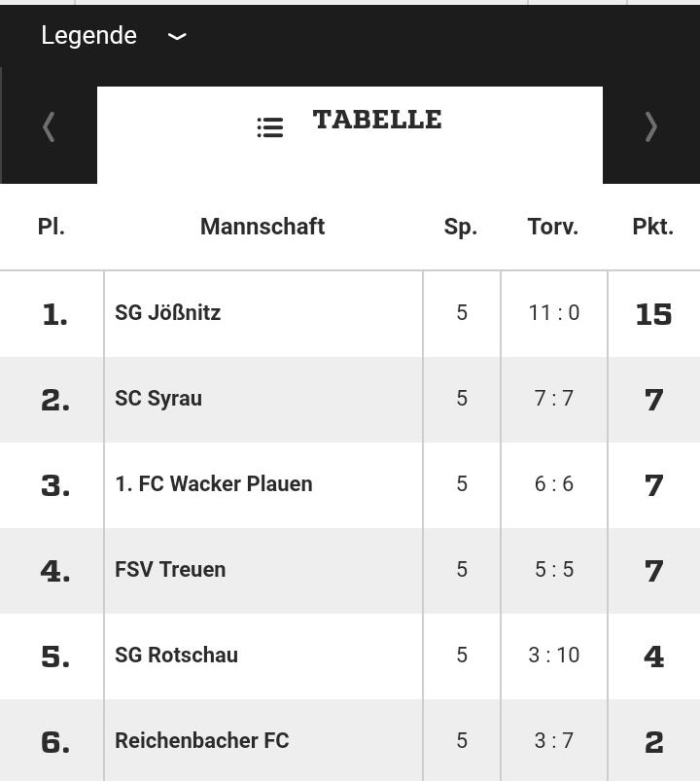Go to previous tab with left arrow
Image resolution: width=700 pixels, height=781 pixels.
[49, 127]
